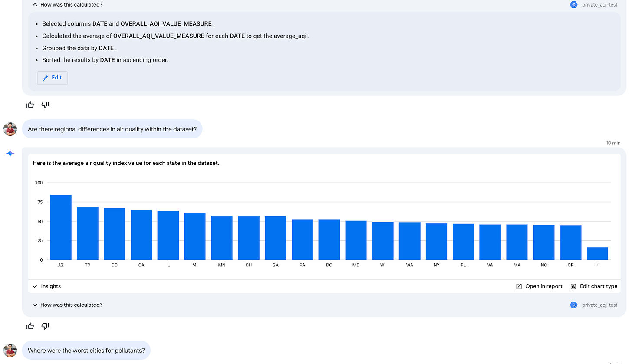Click the MI bar in the chart
Screen dimensions: 632x364
pyautogui.click(x=195, y=236)
